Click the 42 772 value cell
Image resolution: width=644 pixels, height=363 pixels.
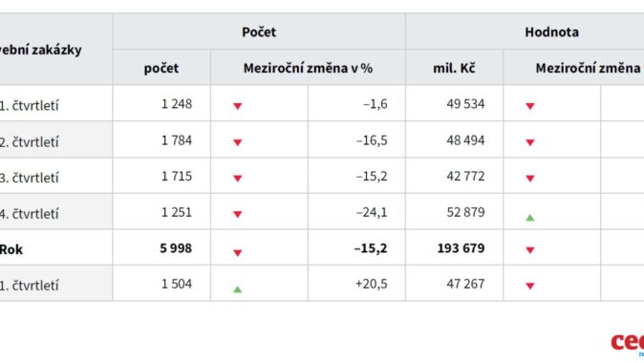pyautogui.click(x=465, y=176)
